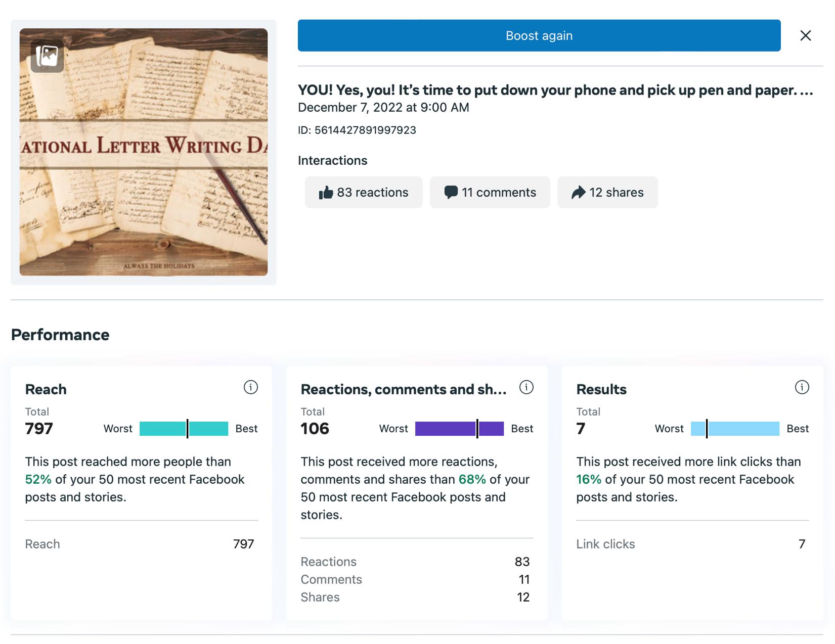Open the Reach info icon

pos(251,387)
